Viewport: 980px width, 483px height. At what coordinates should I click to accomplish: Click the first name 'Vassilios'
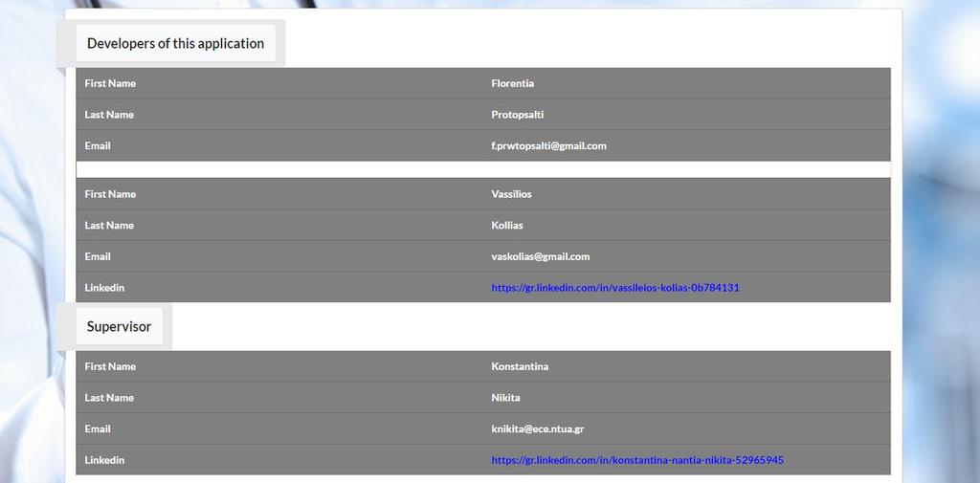coord(511,194)
